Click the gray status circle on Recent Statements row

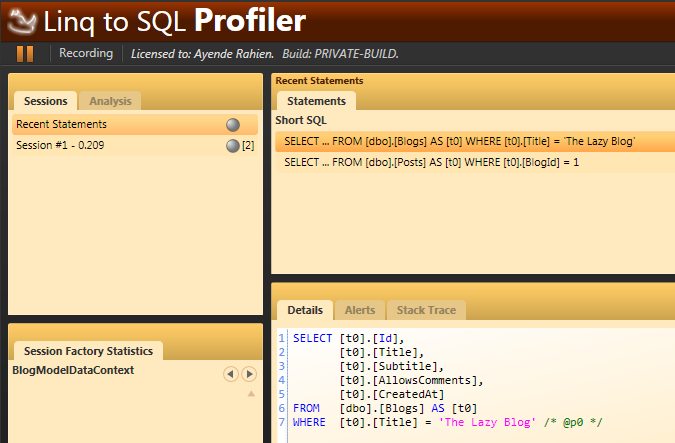point(233,125)
